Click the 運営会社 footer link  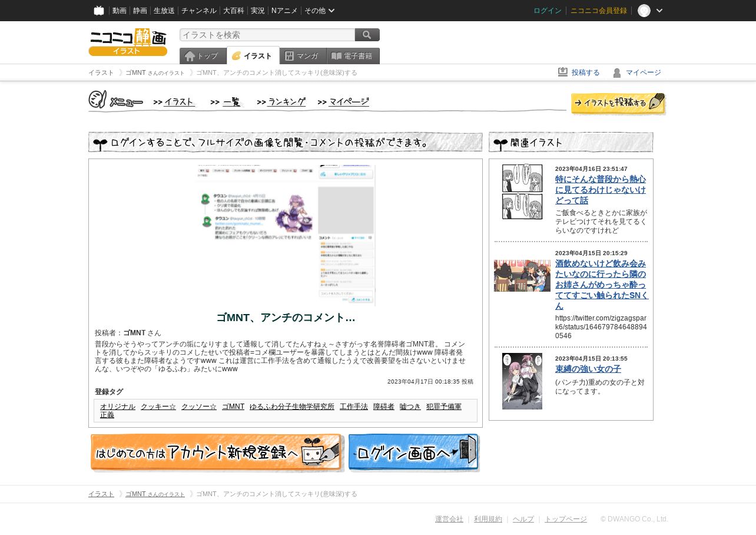coord(449,519)
